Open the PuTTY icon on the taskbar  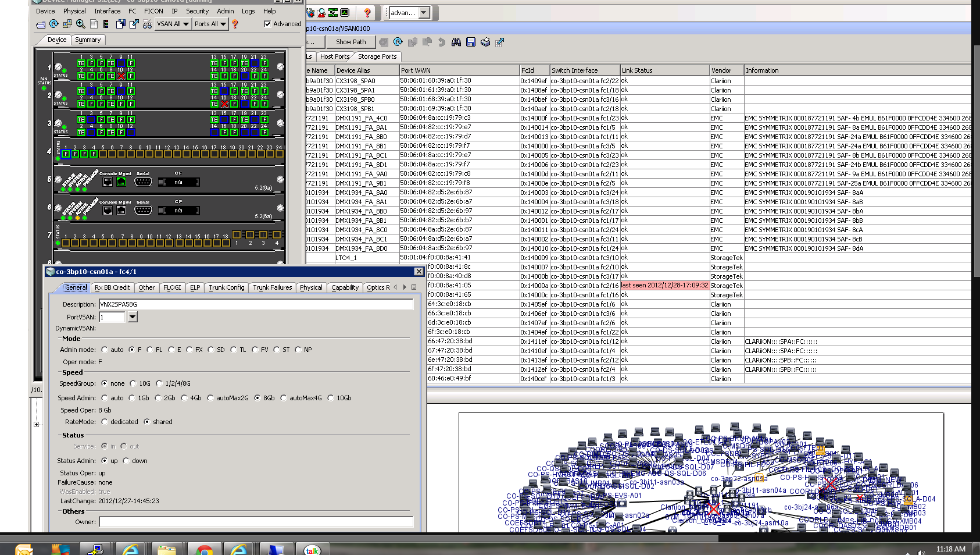click(95, 549)
